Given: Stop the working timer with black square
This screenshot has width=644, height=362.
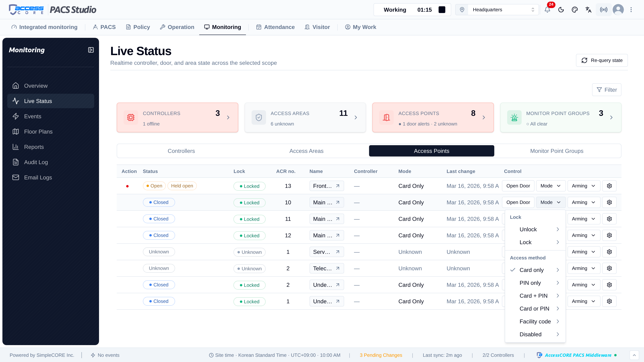Looking at the screenshot, I should [x=442, y=10].
